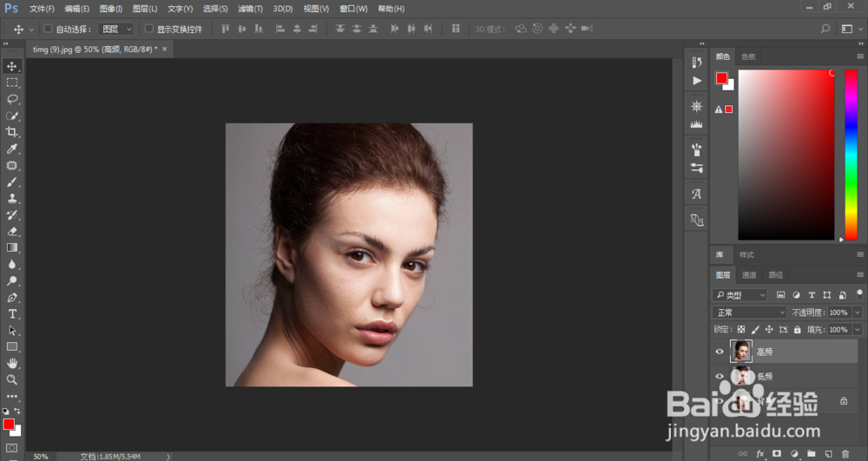Hide the 高频 layer with eye icon
This screenshot has height=461, width=868.
tap(719, 352)
